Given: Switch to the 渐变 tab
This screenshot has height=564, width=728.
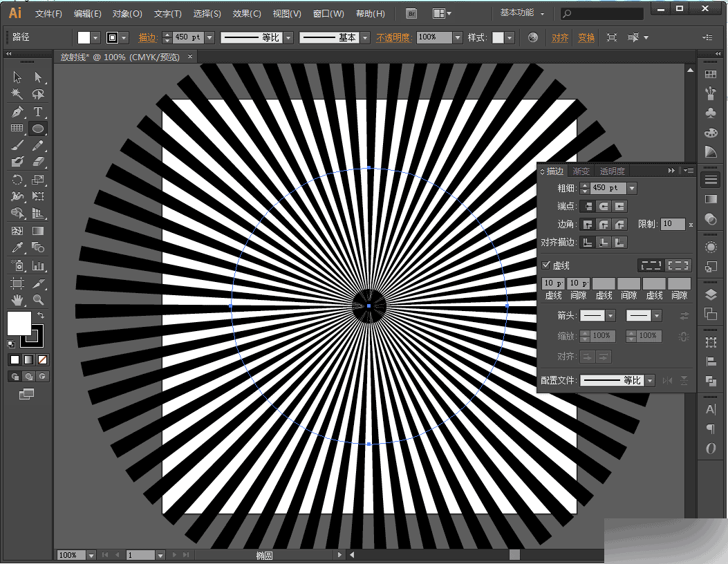Looking at the screenshot, I should point(581,171).
